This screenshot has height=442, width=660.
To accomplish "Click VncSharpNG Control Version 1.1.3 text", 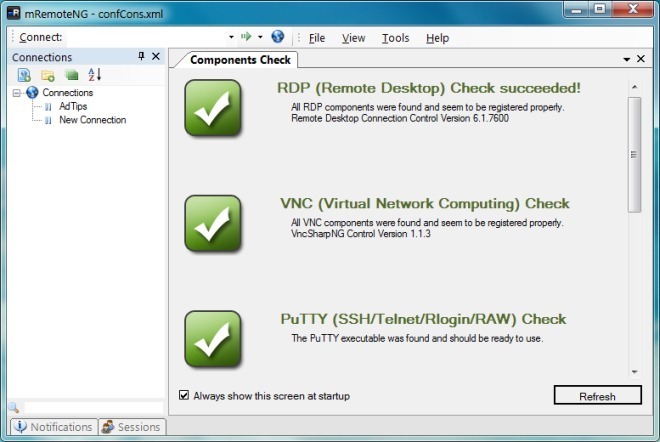I will 361,234.
